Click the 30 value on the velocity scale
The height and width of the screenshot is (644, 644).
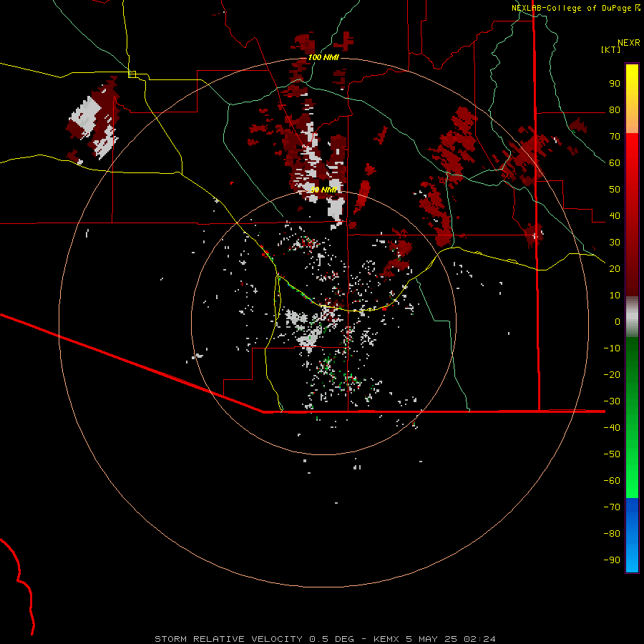(x=615, y=243)
